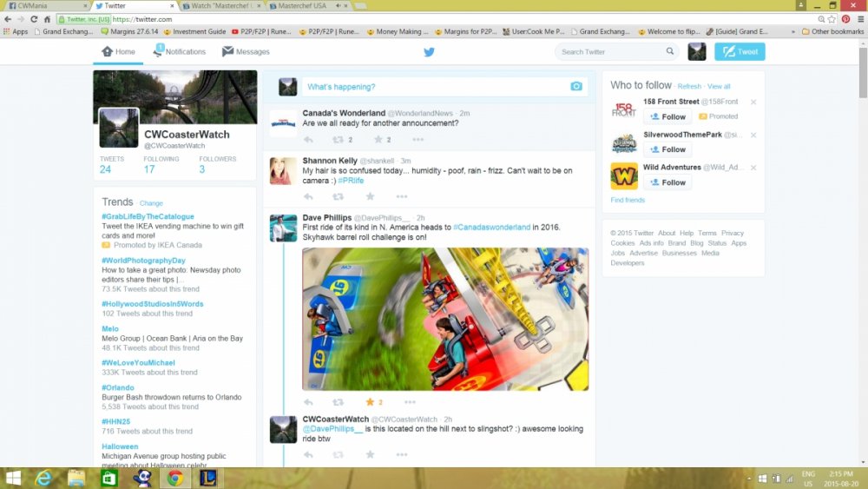Reply to CWCoasterWatch tweet
The width and height of the screenshot is (868, 489).
[x=308, y=454]
